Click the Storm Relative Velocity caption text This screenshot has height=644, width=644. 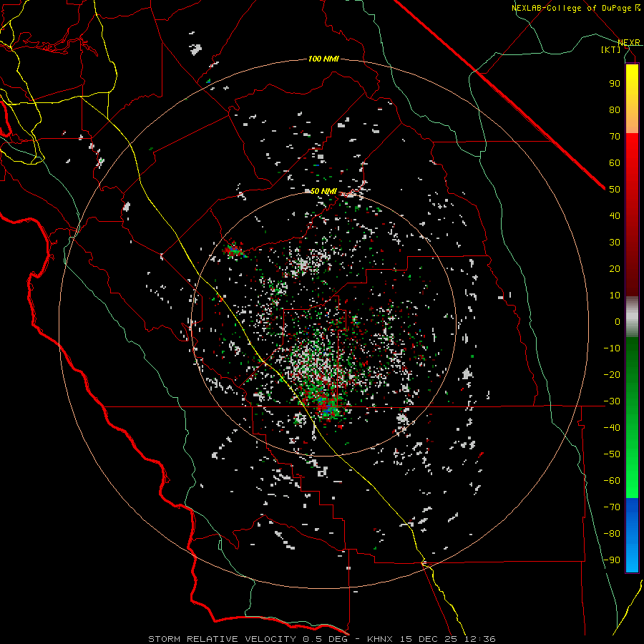(x=321, y=639)
